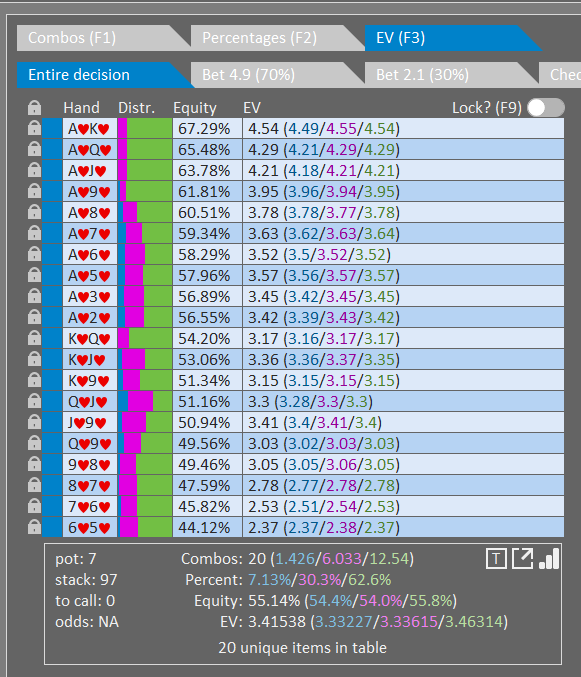Toggle the lock icon for 8♥7♥ row
This screenshot has height=677, width=581.
point(34,485)
